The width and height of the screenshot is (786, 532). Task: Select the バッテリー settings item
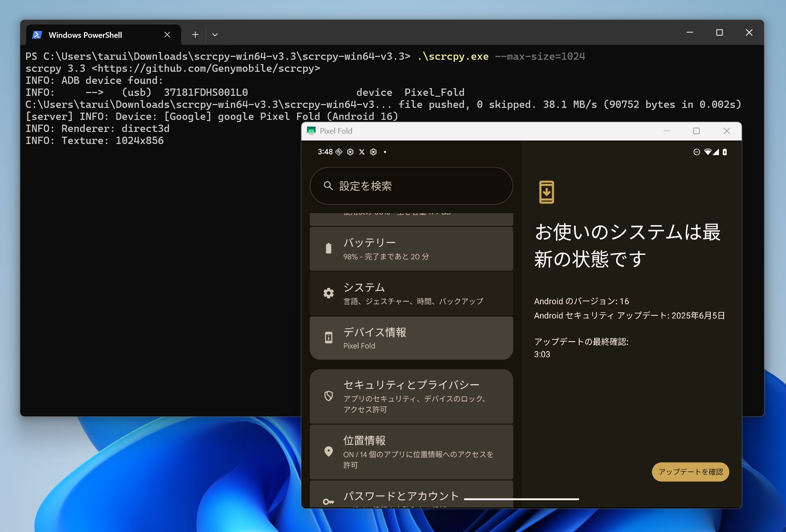pyautogui.click(x=411, y=248)
